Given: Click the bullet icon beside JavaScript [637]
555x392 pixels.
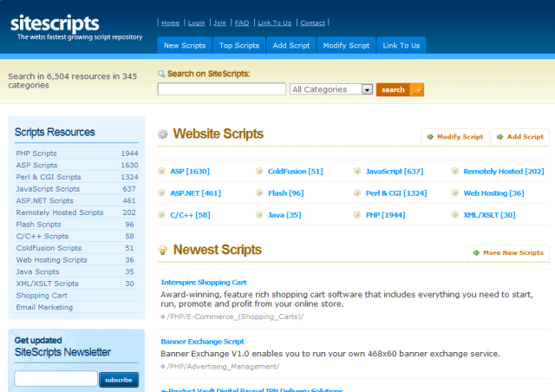Looking at the screenshot, I should [x=357, y=172].
